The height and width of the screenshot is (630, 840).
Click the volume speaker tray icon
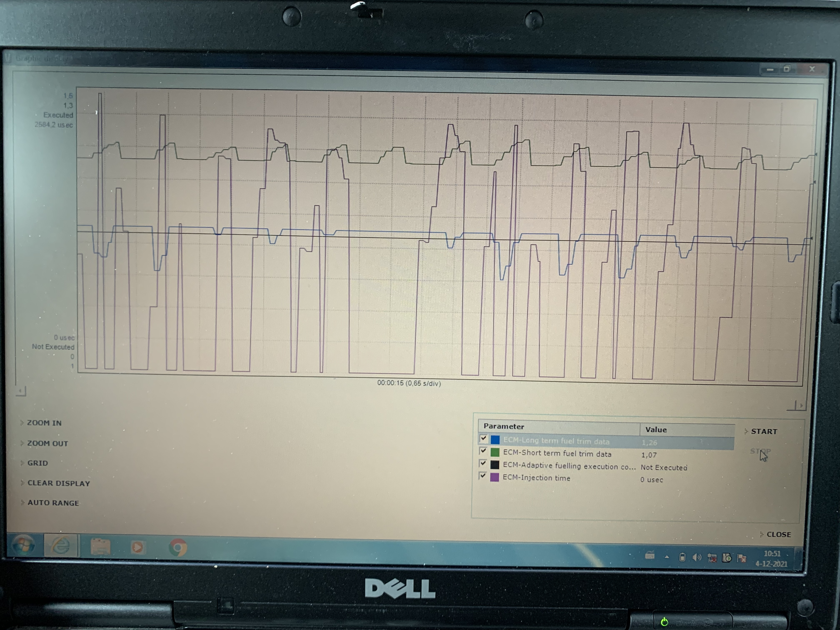tap(697, 557)
